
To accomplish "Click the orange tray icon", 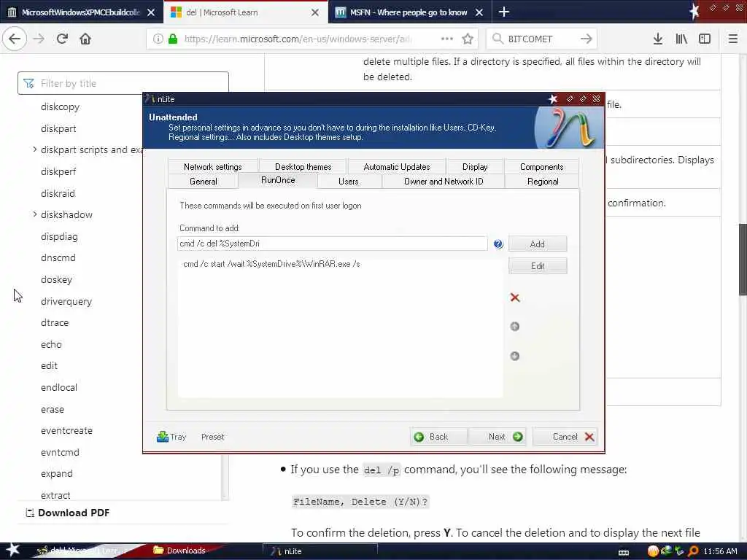I will coord(653,551).
